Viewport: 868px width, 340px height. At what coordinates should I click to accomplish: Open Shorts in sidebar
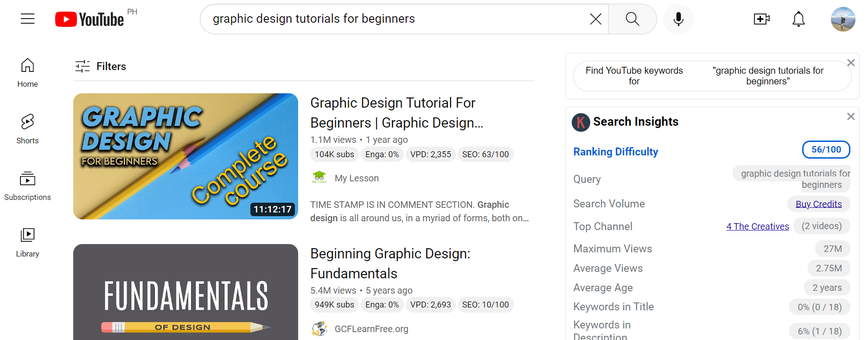point(28,129)
